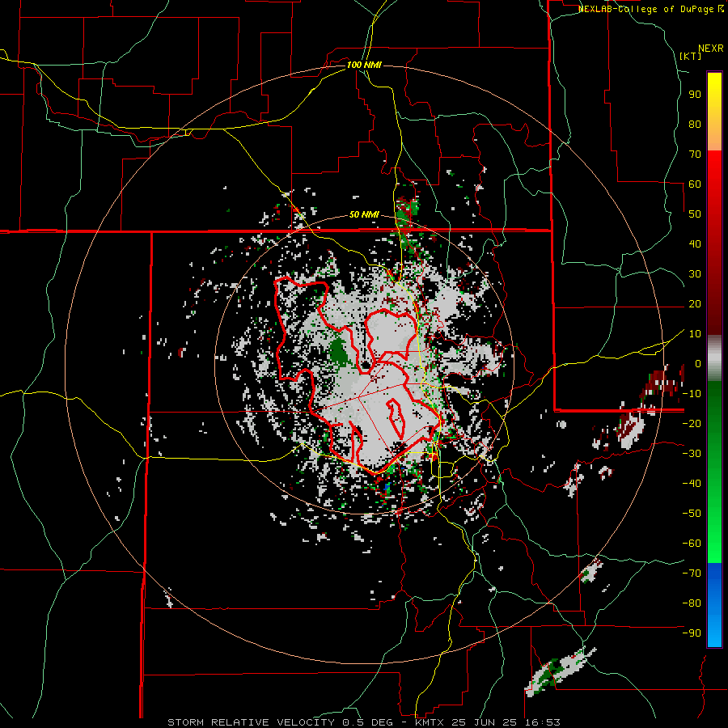This screenshot has width=728, height=728.
Task: Select the NEXR text beside the scale
Action: point(711,49)
